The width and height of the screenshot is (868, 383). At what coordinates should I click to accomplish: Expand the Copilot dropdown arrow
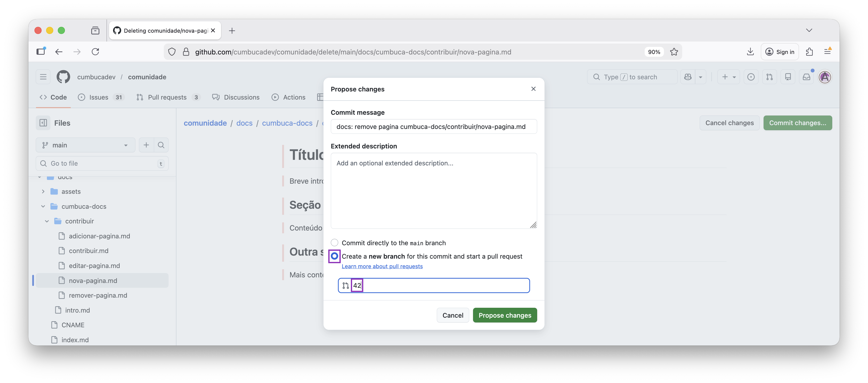point(700,77)
